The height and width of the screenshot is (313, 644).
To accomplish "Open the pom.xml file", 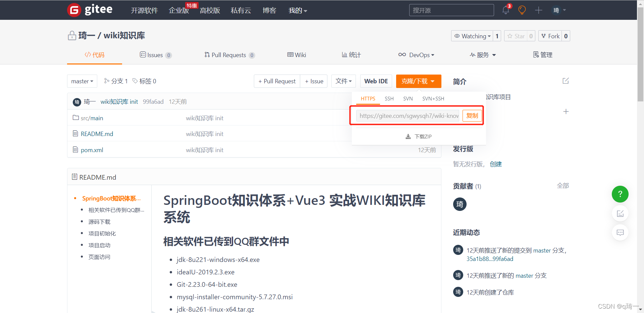I will click(x=92, y=150).
